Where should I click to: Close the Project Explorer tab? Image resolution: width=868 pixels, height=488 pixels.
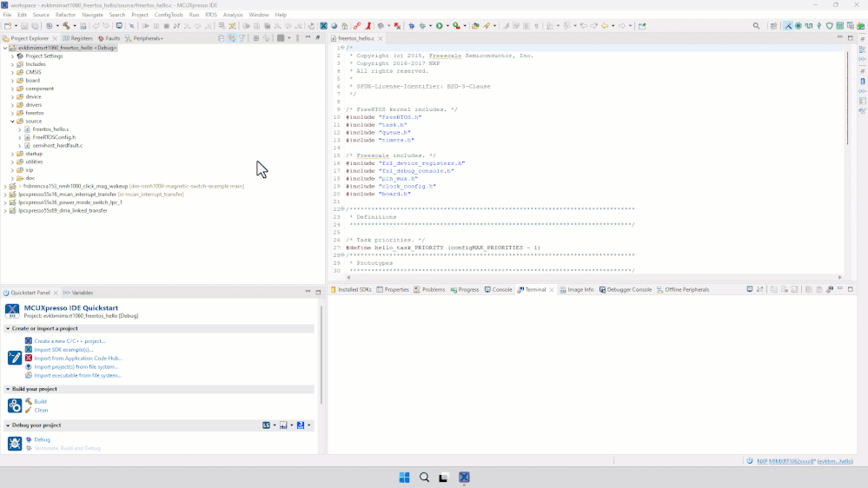(x=55, y=38)
